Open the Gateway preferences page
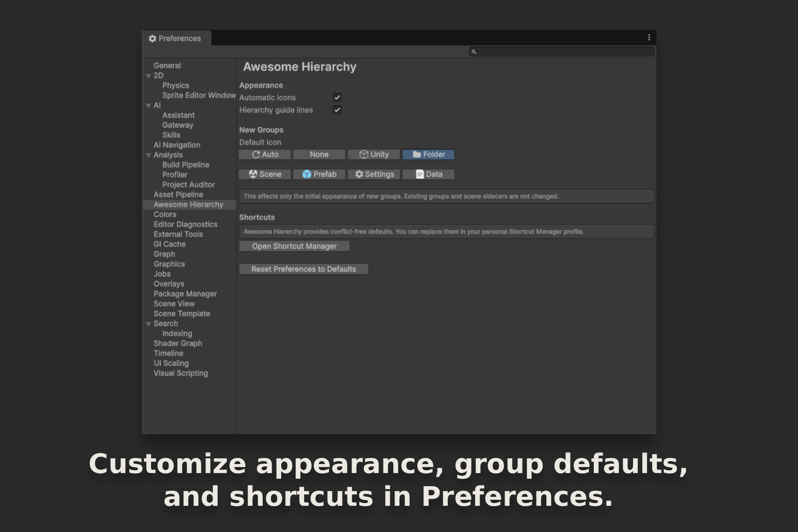Image resolution: width=798 pixels, height=532 pixels. pyautogui.click(x=178, y=125)
